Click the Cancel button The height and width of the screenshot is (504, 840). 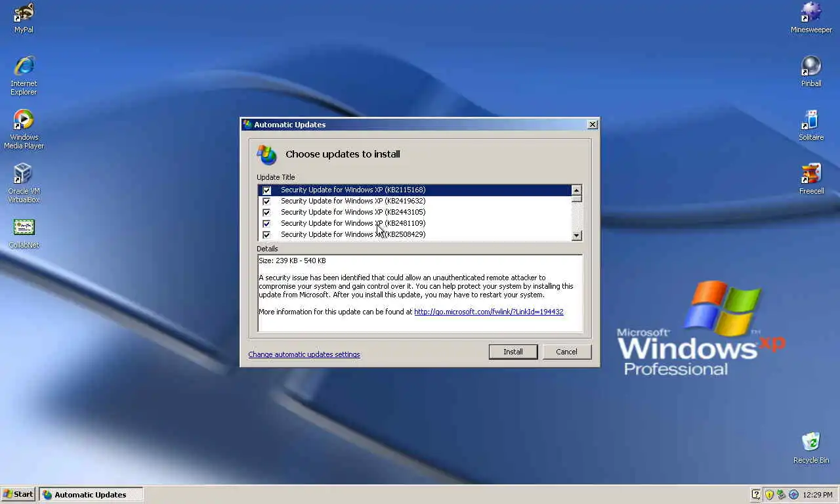pos(566,352)
